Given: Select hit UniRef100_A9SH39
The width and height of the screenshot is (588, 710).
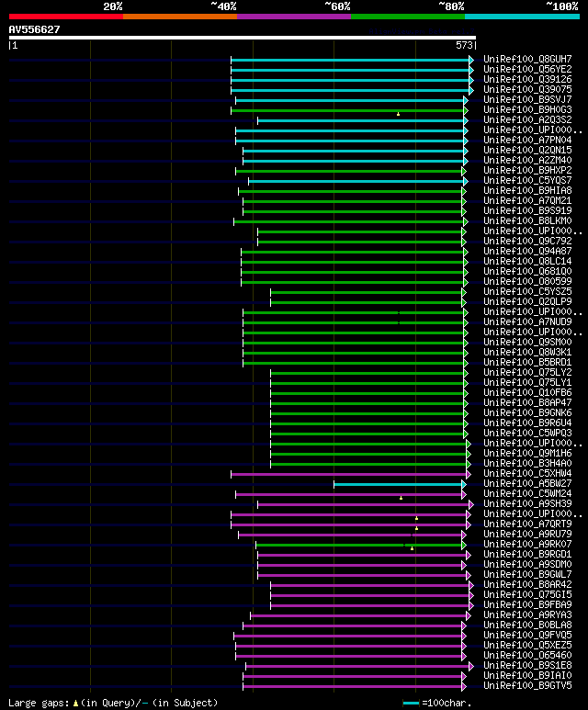Looking at the screenshot, I should 527,503.
